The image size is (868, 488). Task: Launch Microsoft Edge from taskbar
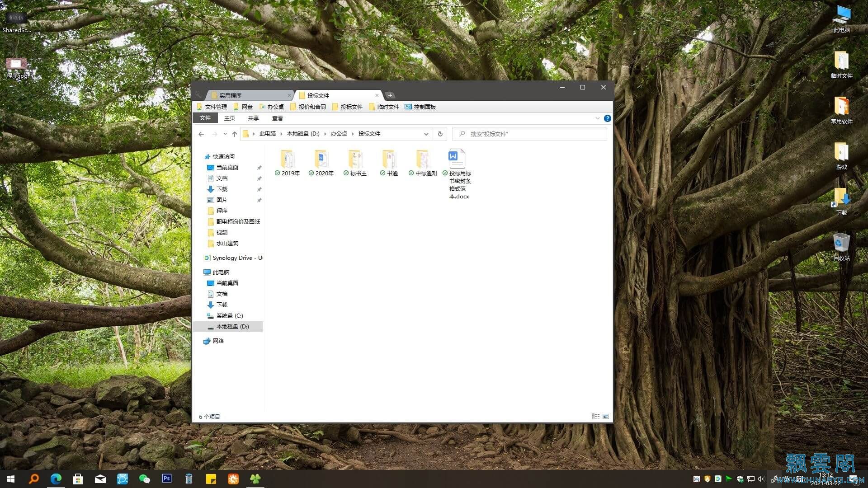(56, 479)
